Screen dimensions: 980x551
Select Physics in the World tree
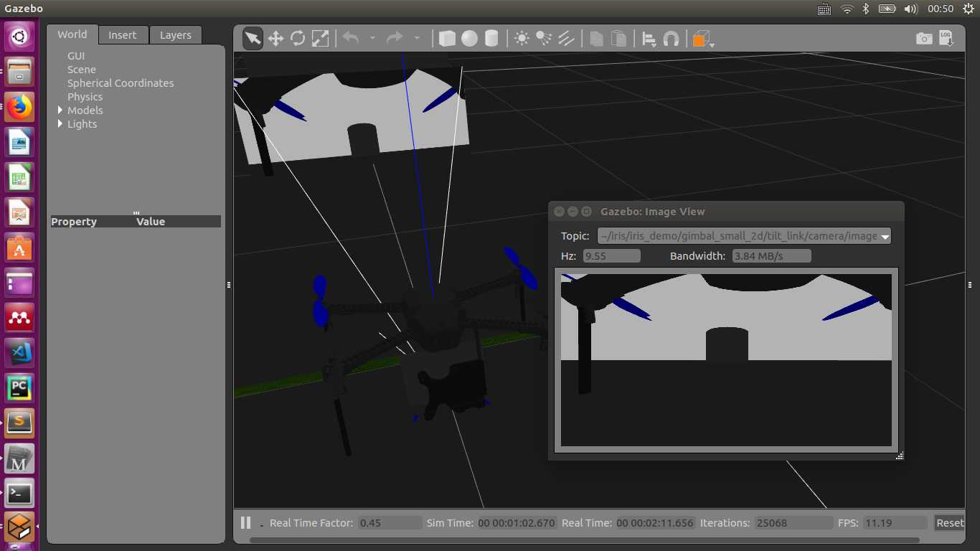click(85, 97)
